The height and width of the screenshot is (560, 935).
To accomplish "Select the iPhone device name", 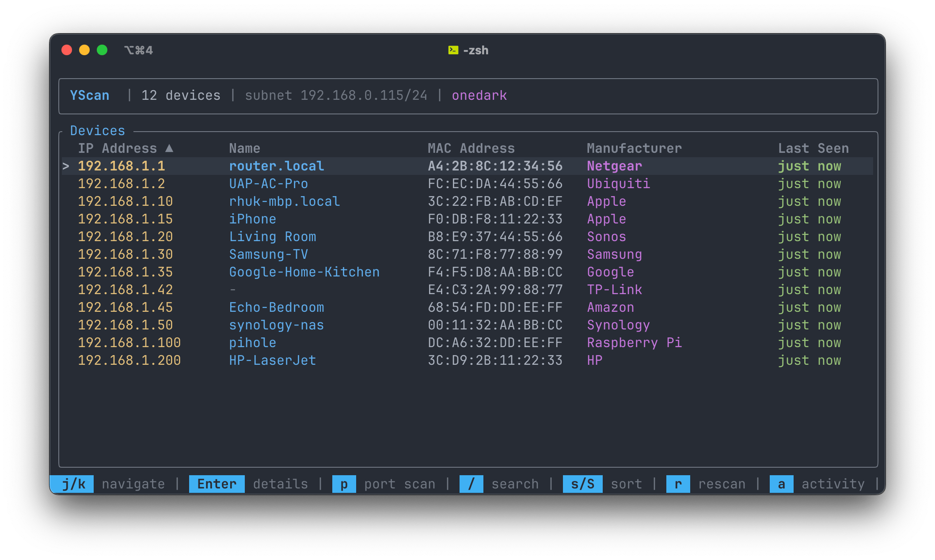I will 253,219.
